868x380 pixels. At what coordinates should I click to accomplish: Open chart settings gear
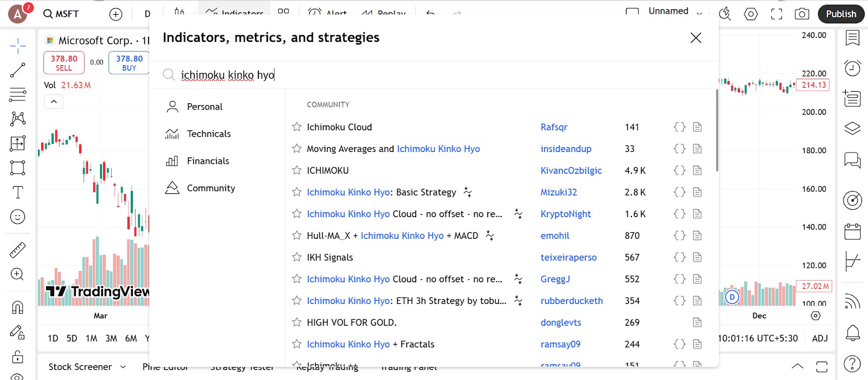pos(751,14)
